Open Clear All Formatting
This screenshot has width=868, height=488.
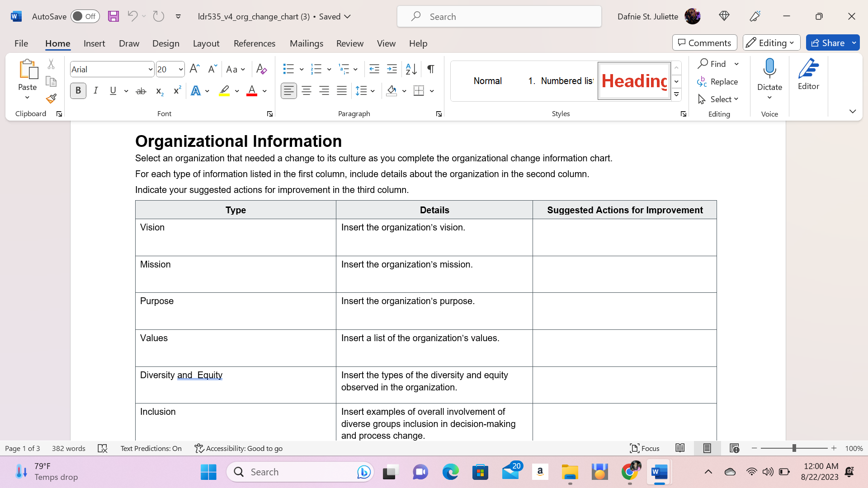pyautogui.click(x=261, y=69)
